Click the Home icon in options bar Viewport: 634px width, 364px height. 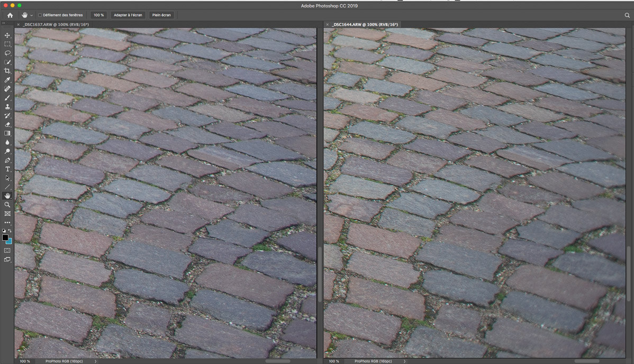pos(10,15)
